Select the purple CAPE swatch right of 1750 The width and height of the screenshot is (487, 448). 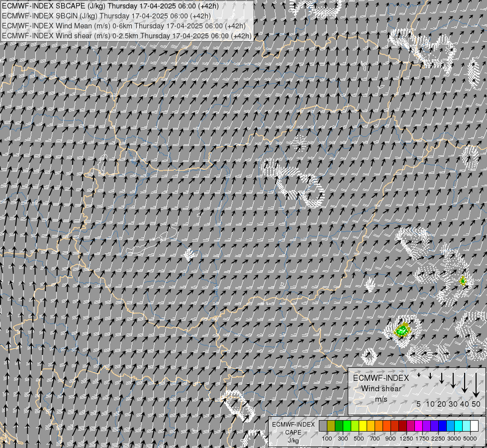pyautogui.click(x=426, y=426)
